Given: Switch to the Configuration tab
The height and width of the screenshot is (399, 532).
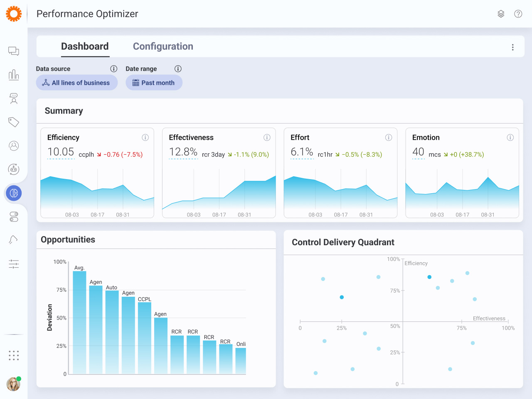Looking at the screenshot, I should click(x=163, y=47).
